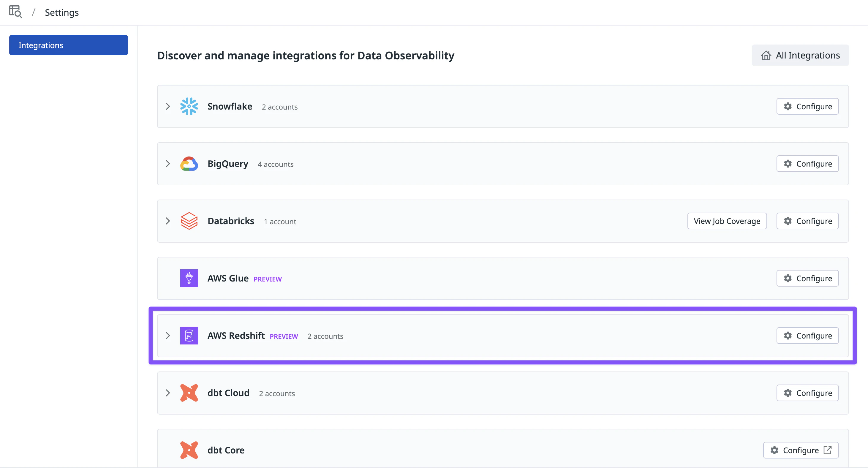This screenshot has width=868, height=468.
Task: Expand the AWS Redshift accounts row
Action: (x=168, y=336)
